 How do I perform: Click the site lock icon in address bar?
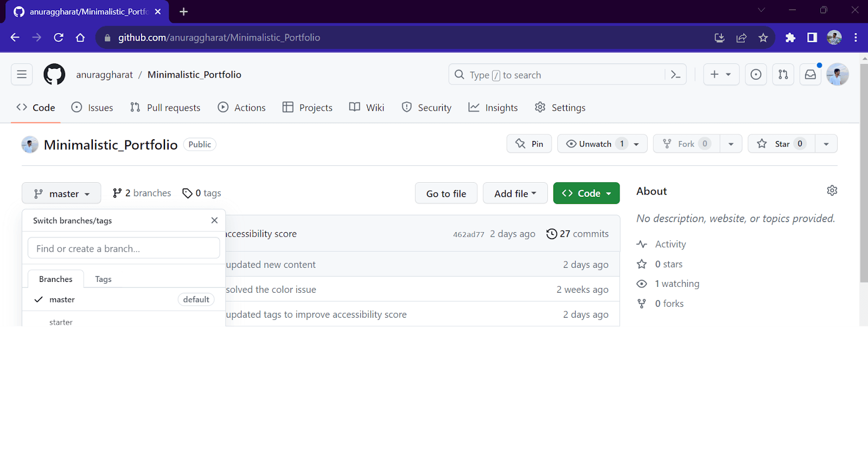pyautogui.click(x=107, y=37)
